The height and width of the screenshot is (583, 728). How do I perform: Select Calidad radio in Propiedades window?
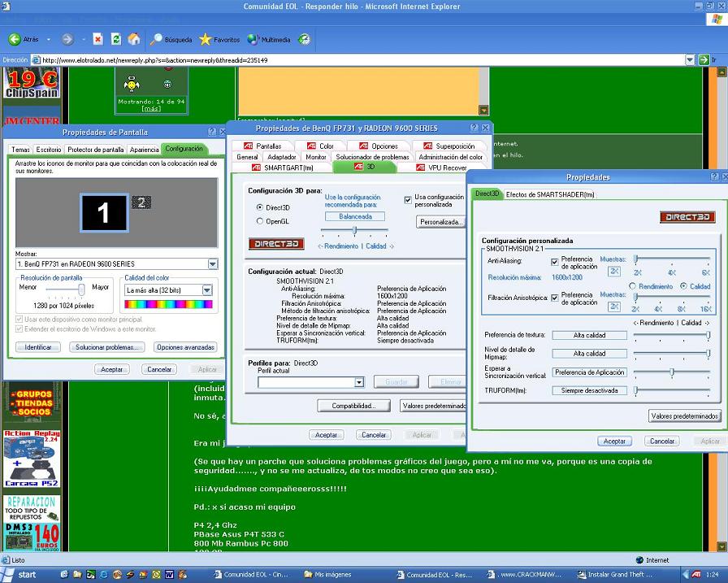click(x=683, y=286)
